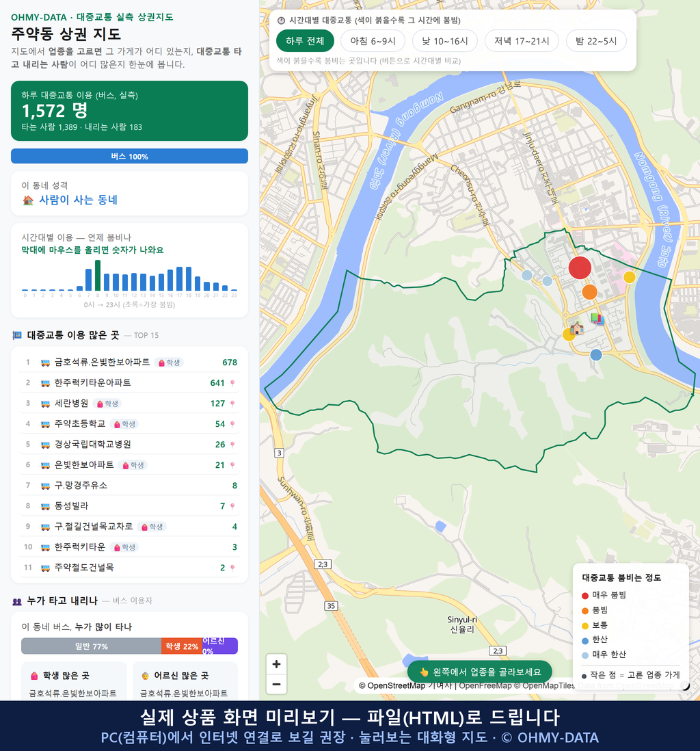700x751 pixels.
Task: Select the 낮 10~16시 time filter
Action: click(445, 41)
